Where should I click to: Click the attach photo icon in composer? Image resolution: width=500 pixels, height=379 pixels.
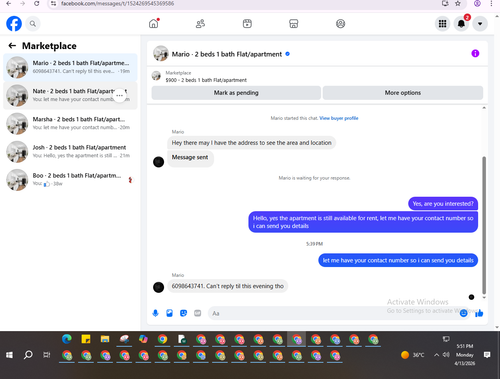click(x=169, y=313)
